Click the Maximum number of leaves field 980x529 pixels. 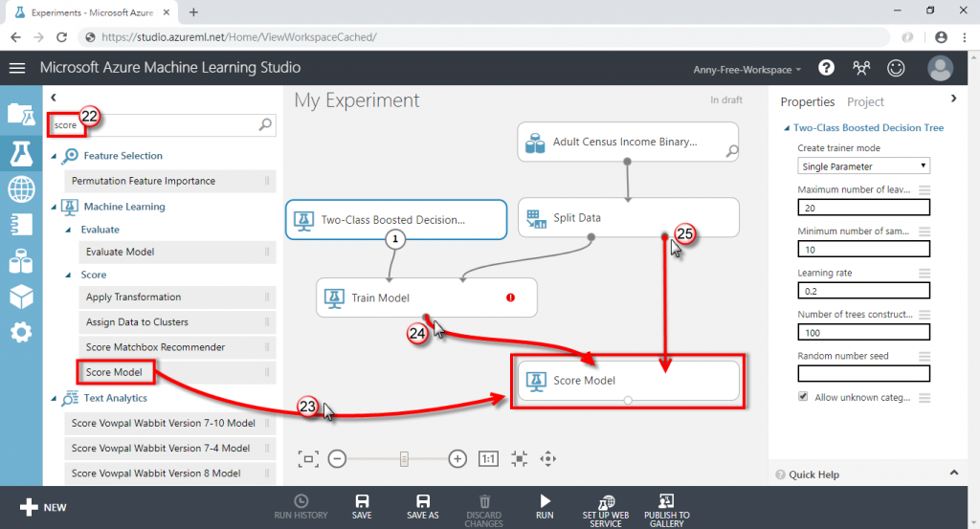(x=863, y=208)
